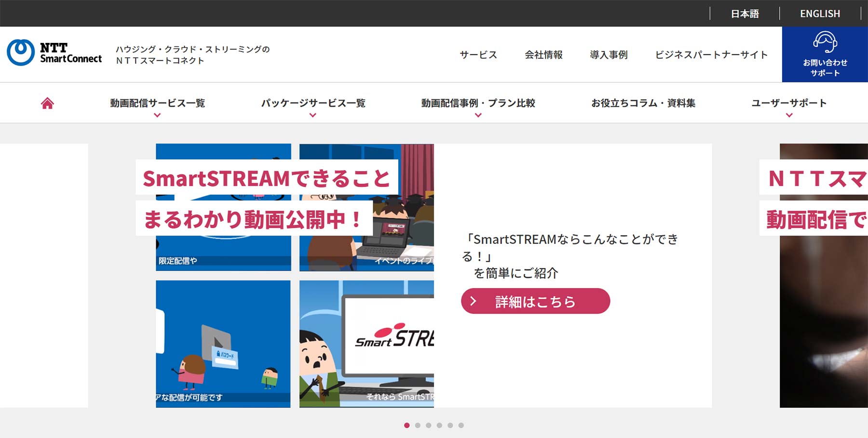The image size is (868, 438).
Task: Expand chevron under 動画配信事例・プラン比較
Action: 478,115
